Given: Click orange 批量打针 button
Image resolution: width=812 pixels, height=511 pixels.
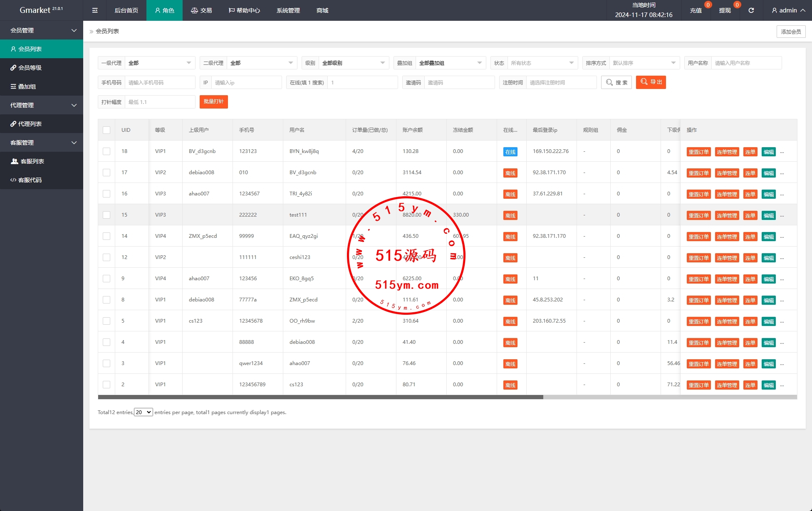Looking at the screenshot, I should coord(213,102).
